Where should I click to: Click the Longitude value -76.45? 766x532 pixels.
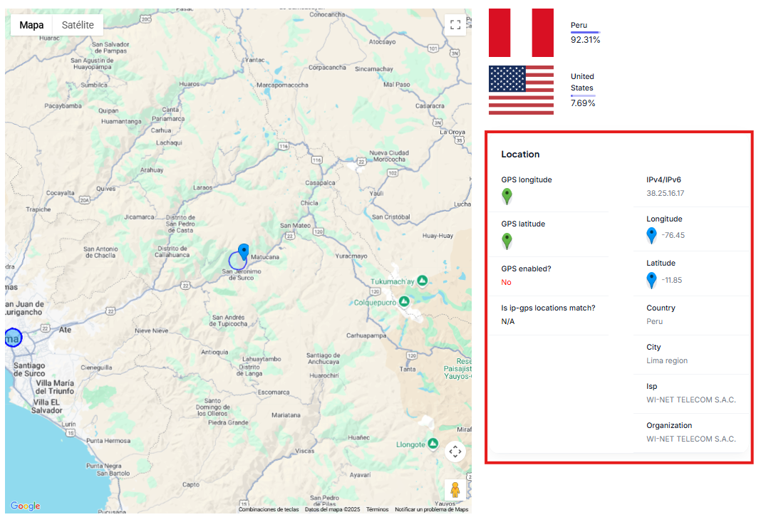coord(673,235)
